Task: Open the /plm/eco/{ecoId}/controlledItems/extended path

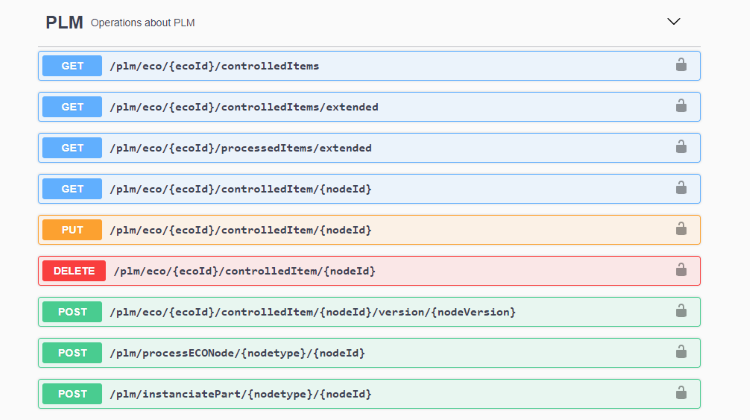Action: (x=244, y=107)
